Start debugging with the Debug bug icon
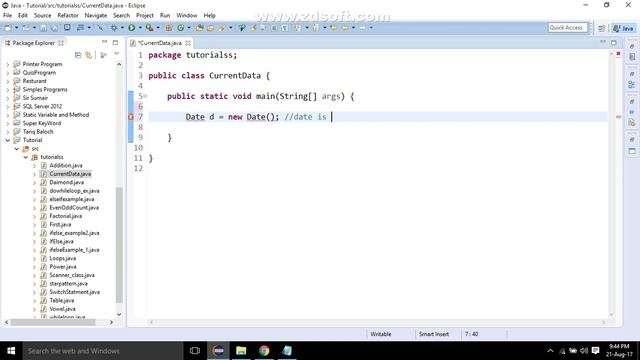Screen dimensions: 640x360 coord(114,28)
